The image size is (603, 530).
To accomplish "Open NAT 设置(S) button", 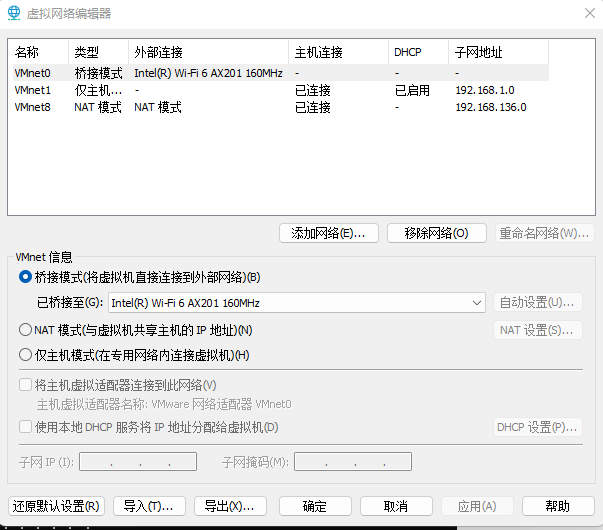I will coord(538,330).
